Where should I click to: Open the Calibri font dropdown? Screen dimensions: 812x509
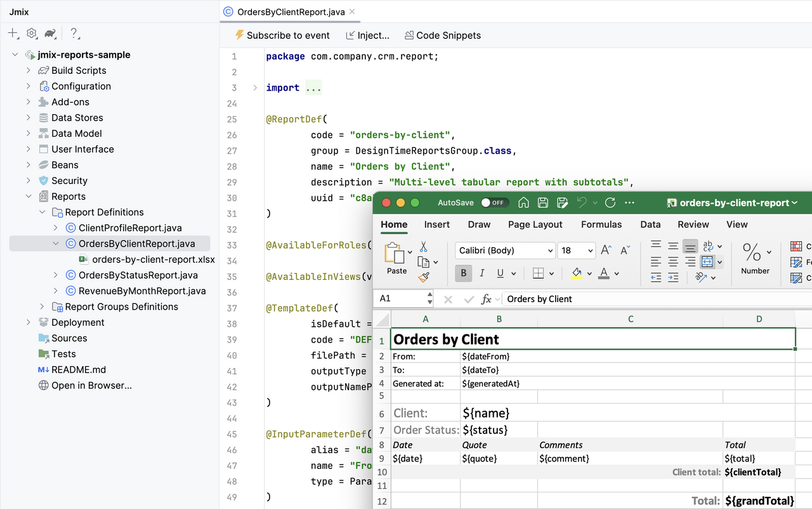504,250
